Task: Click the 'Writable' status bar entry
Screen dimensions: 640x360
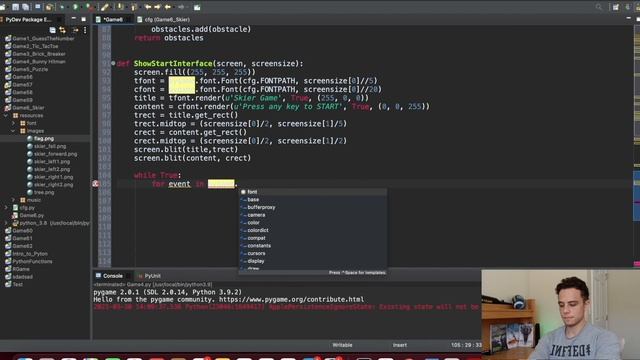Action: (x=342, y=345)
